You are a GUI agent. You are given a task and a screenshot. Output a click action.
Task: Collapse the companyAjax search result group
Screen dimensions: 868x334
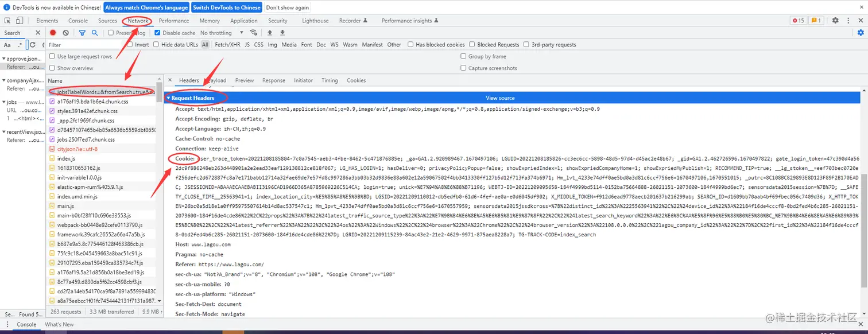[3, 80]
